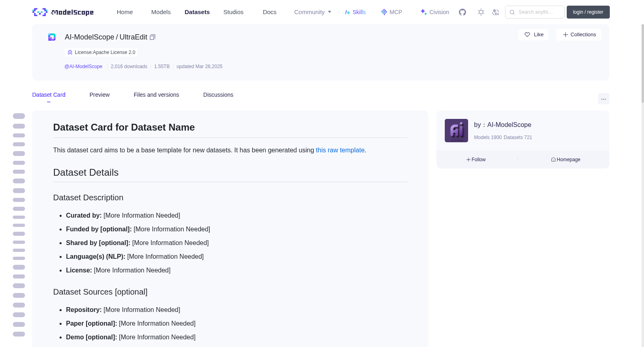Open Civision in the top navigation
Image resolution: width=644 pixels, height=347 pixels.
(435, 12)
